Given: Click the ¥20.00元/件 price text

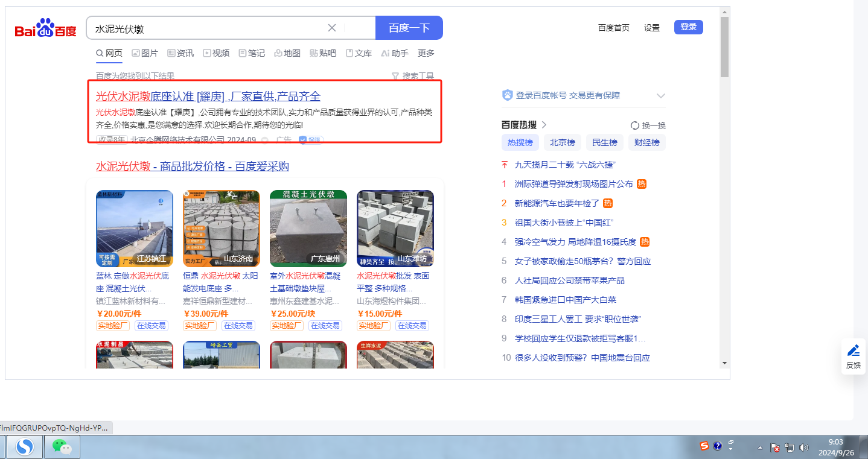Looking at the screenshot, I should click(120, 314).
